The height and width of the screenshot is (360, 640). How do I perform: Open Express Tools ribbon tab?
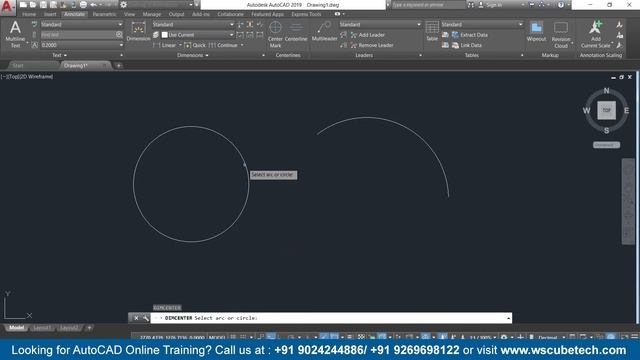(x=306, y=14)
